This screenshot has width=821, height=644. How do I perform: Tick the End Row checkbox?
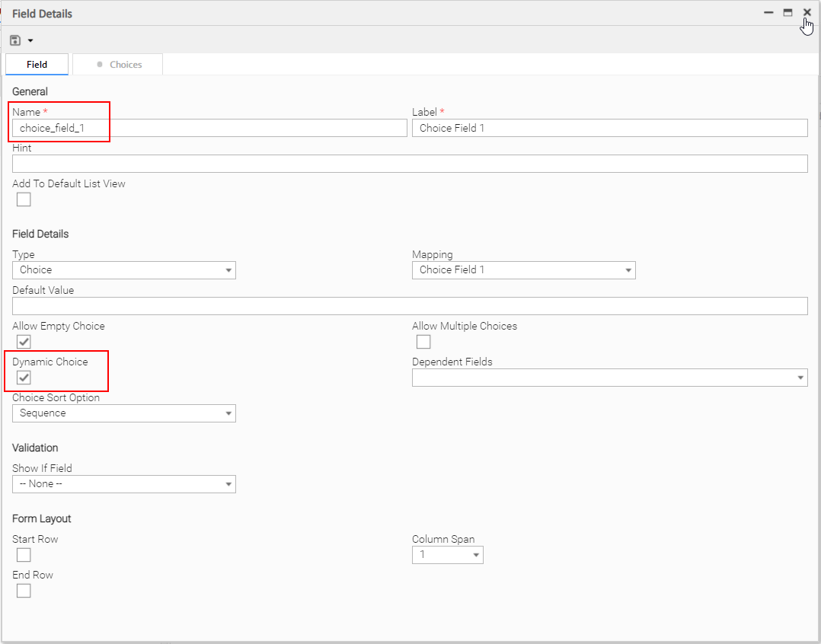(24, 591)
